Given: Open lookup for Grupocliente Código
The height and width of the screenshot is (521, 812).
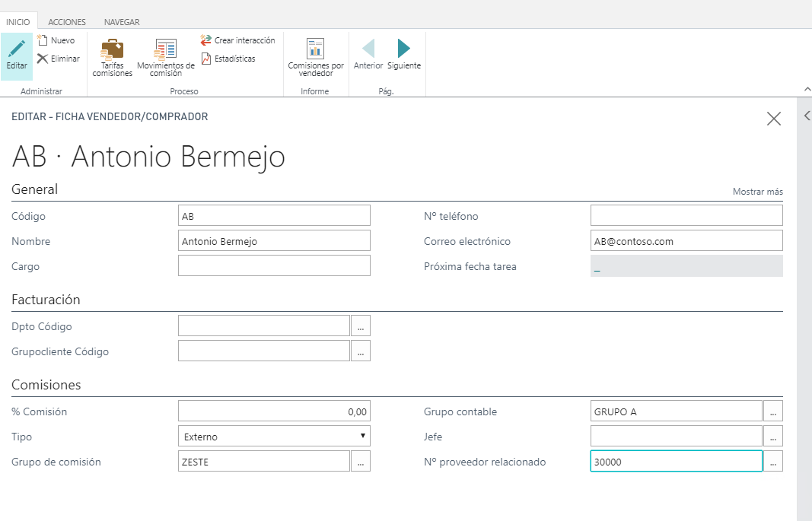Looking at the screenshot, I should 361,351.
